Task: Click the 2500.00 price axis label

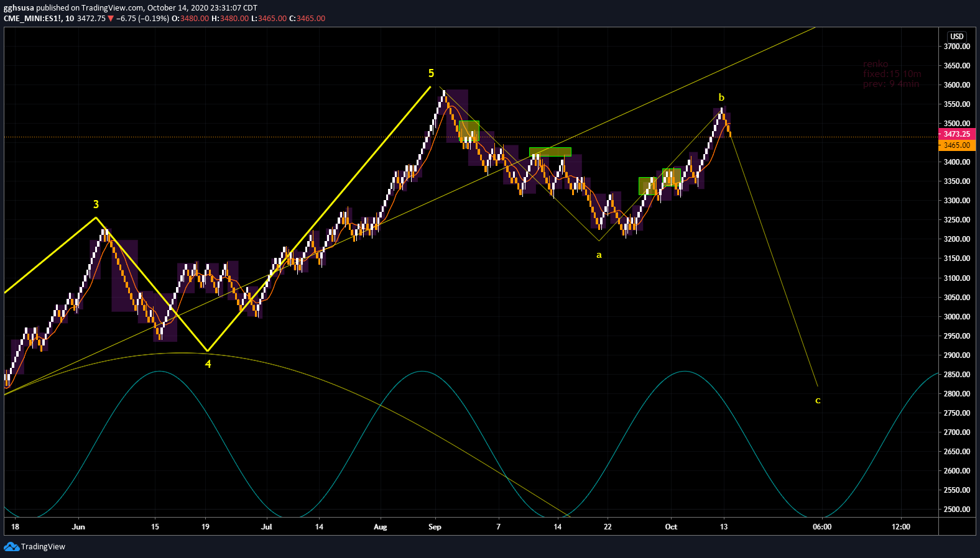Action: (x=957, y=510)
